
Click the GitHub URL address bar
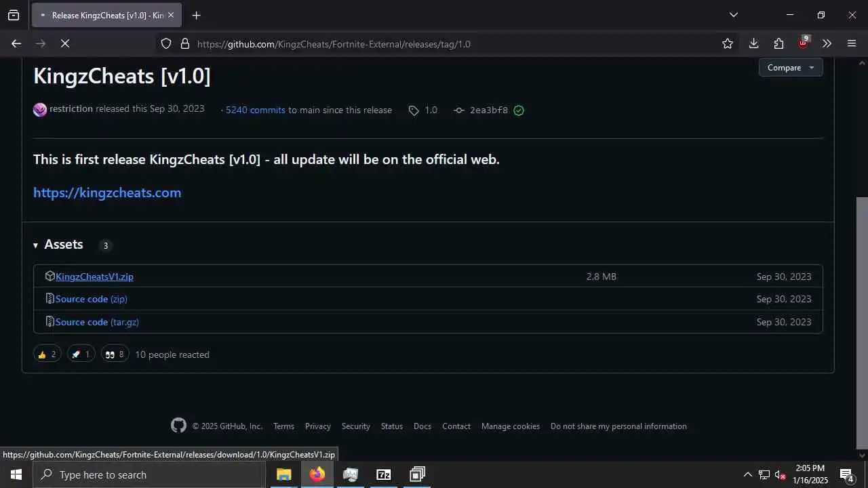(448, 43)
